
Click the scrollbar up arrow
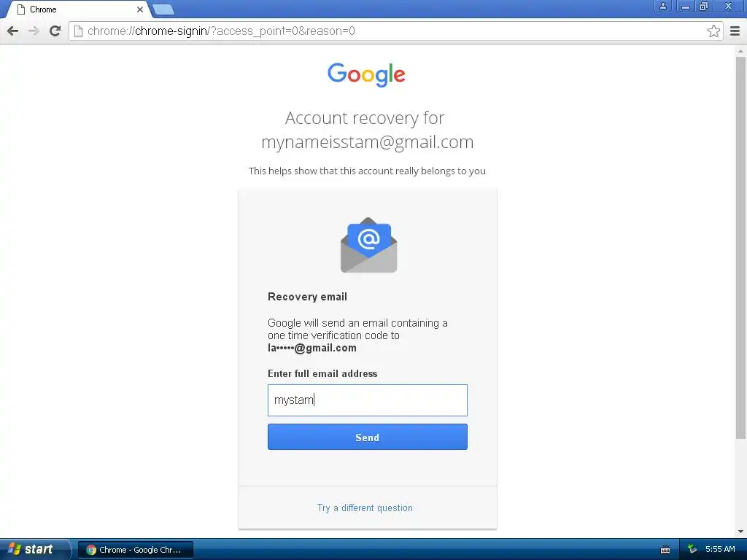coord(741,51)
